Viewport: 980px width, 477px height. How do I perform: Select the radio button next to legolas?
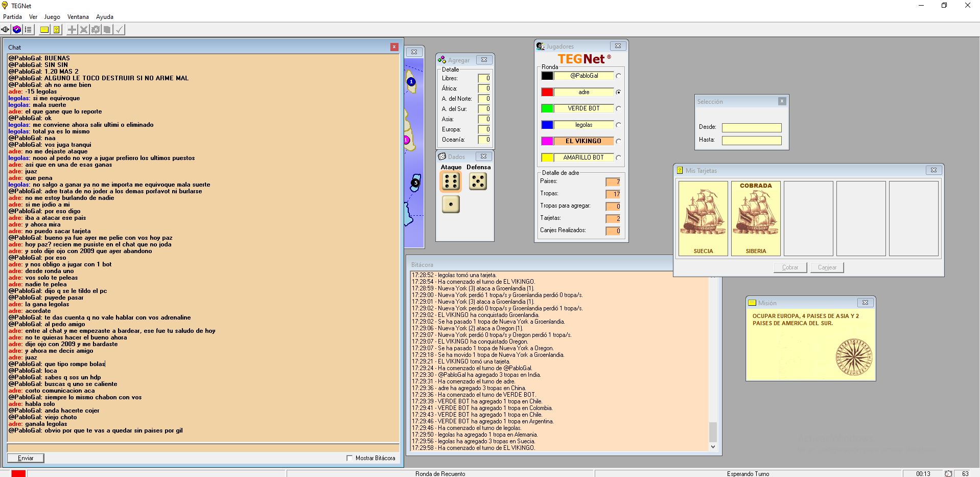(x=618, y=125)
